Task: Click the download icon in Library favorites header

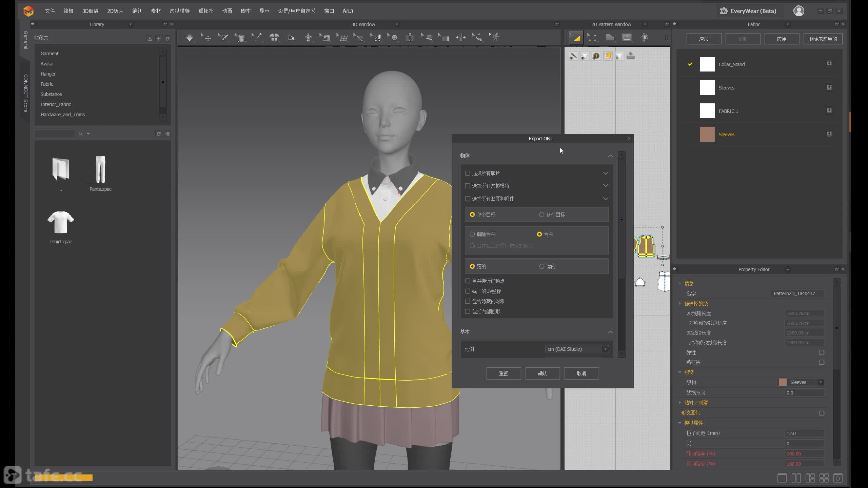Action: click(150, 39)
